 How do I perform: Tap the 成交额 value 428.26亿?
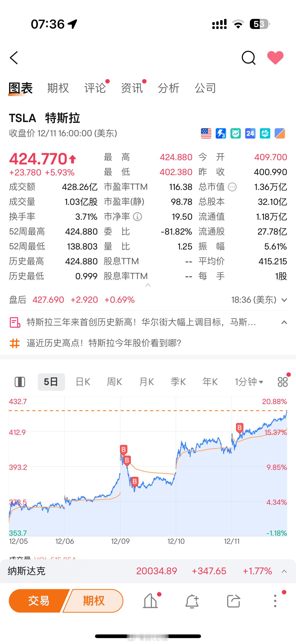[x=80, y=187]
